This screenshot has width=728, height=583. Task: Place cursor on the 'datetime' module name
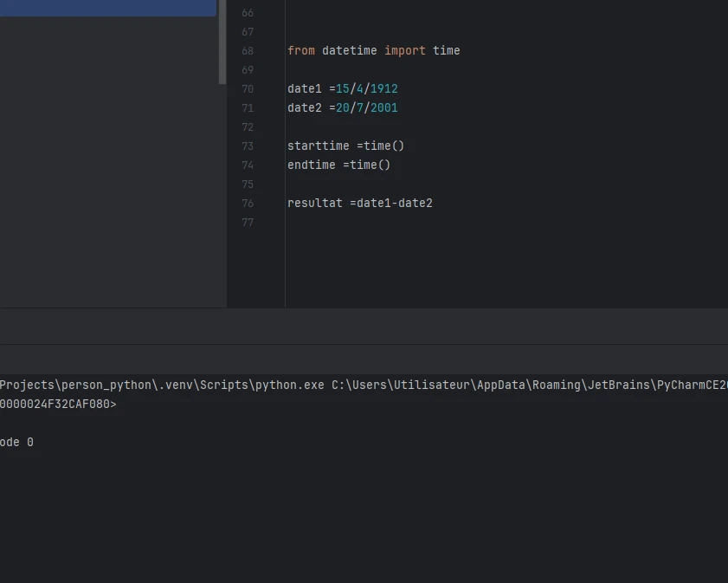[x=349, y=51]
